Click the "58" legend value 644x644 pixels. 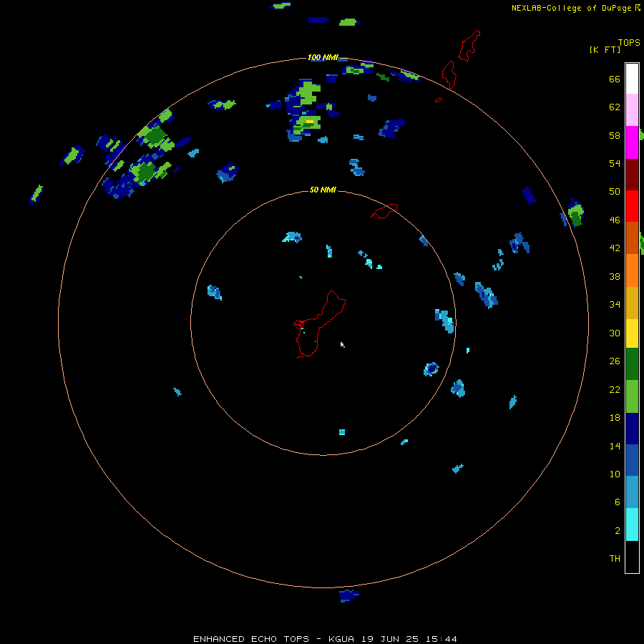(x=615, y=135)
